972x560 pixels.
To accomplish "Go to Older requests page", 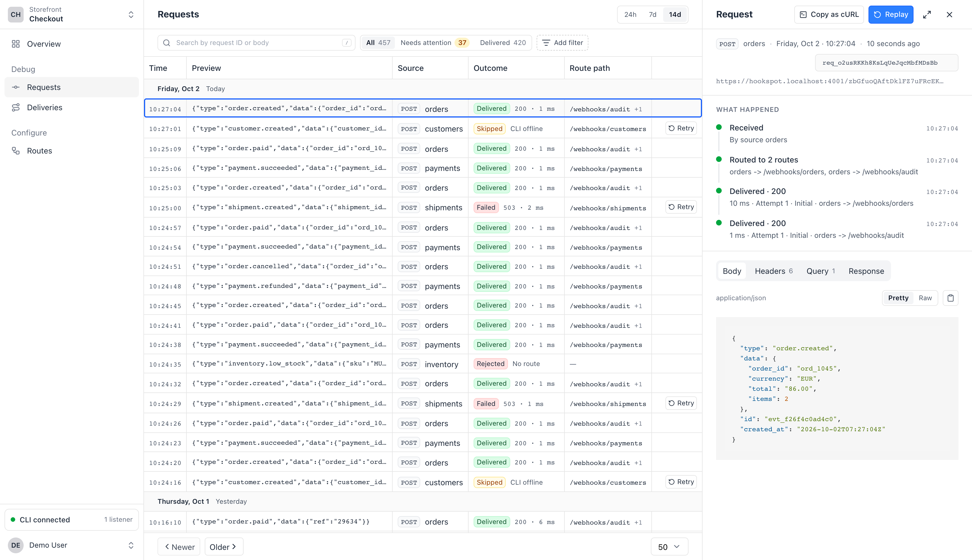I will (224, 547).
